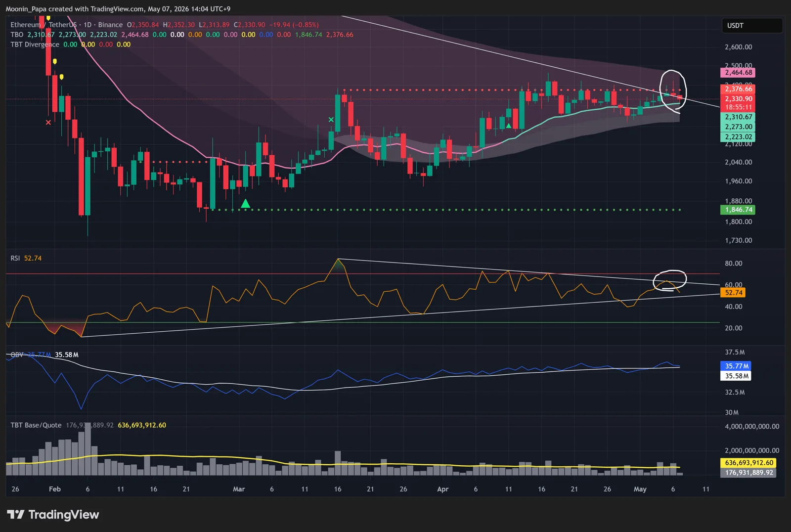Viewport: 791px width, 532px height.
Task: Open the TBO indicator legend
Action: click(17, 35)
